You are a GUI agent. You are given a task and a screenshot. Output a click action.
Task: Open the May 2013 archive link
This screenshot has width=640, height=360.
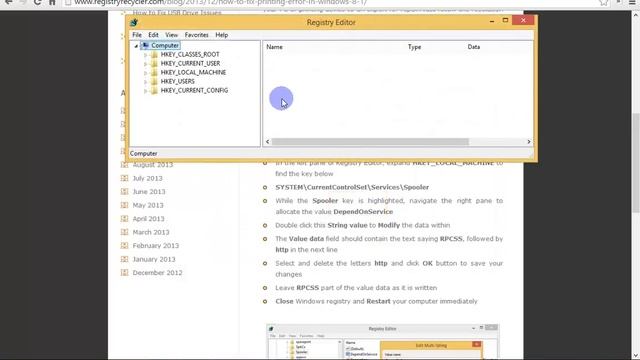[148, 205]
